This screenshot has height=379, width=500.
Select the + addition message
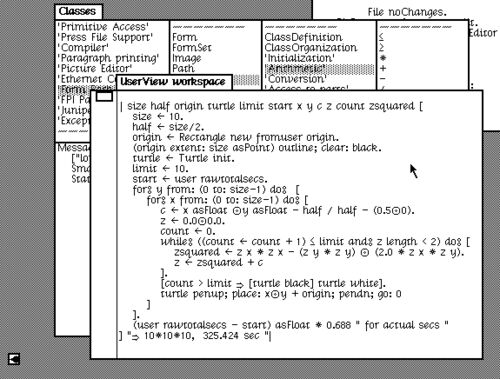(383, 68)
